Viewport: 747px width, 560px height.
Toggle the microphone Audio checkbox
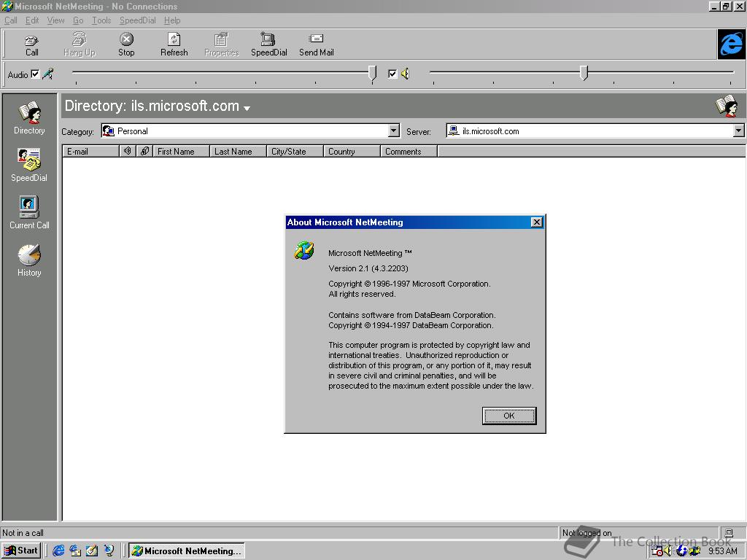35,74
